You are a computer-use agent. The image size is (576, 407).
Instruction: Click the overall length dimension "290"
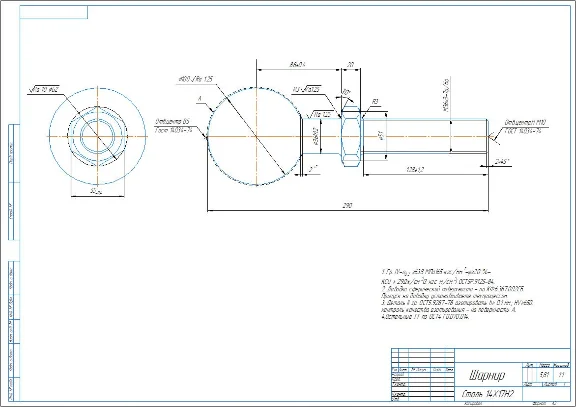[x=347, y=206]
